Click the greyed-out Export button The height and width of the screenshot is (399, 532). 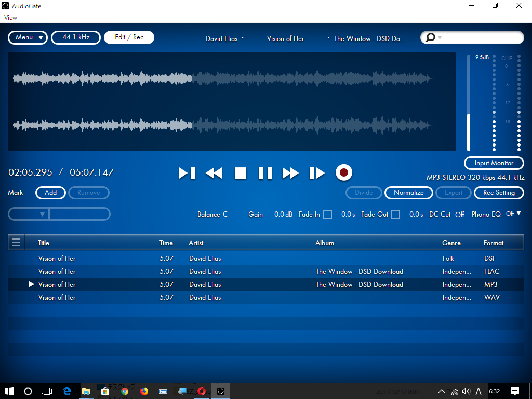click(454, 193)
